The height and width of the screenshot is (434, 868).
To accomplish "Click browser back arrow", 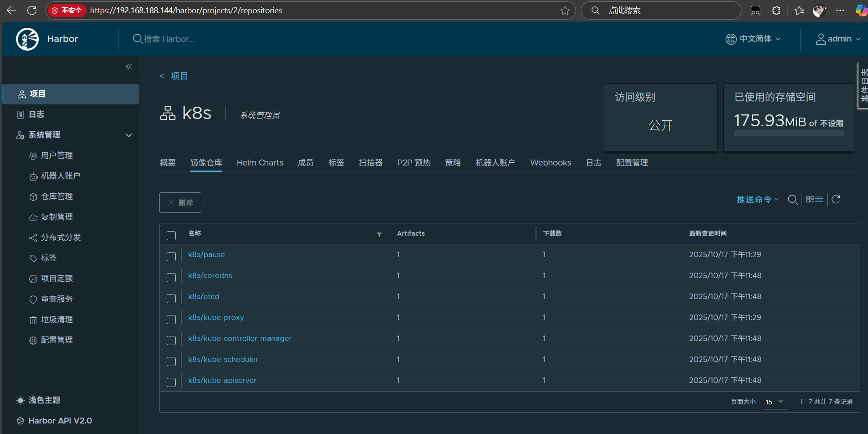I will tap(11, 10).
